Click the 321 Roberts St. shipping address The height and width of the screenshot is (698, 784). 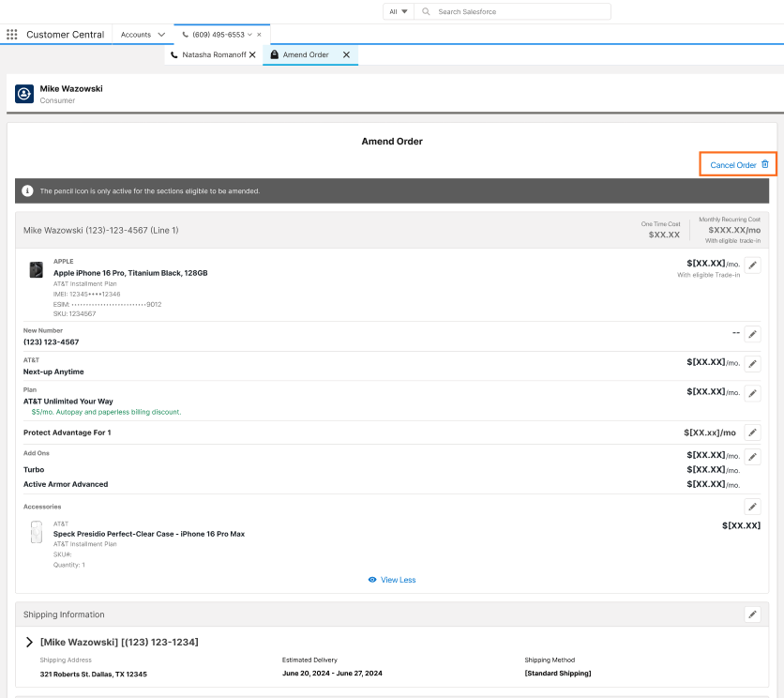pyautogui.click(x=94, y=674)
